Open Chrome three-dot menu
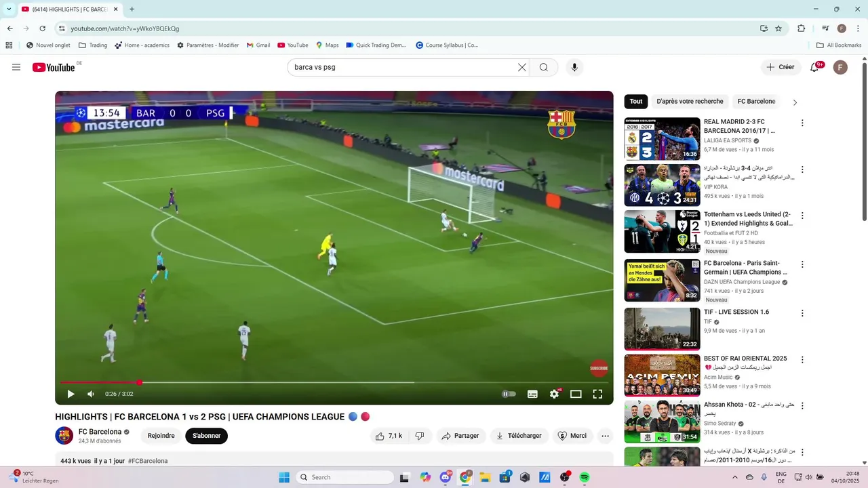The height and width of the screenshot is (488, 868). 857,28
